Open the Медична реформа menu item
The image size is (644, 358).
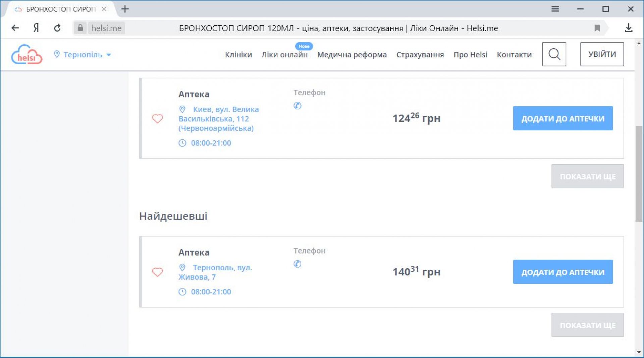[352, 54]
